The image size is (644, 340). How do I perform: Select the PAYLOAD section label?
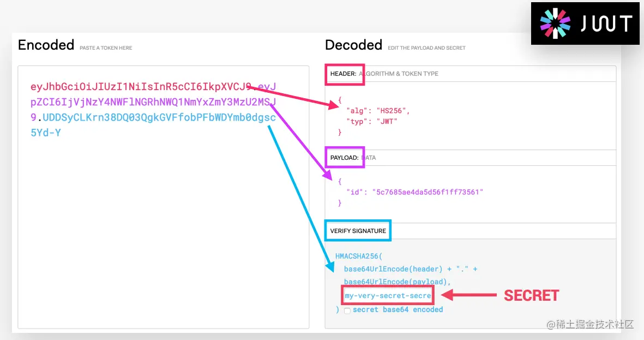pos(345,158)
